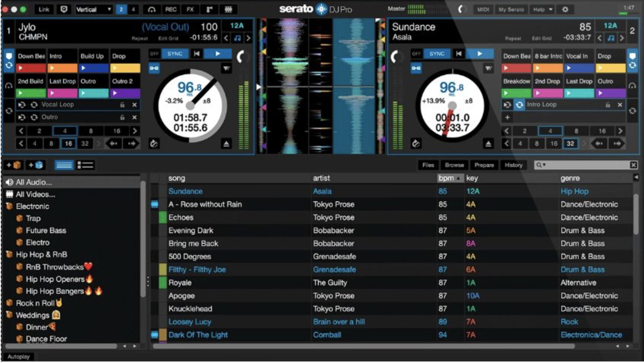This screenshot has width=644, height=363.
Task: Open the Prepare panel tab
Action: tap(484, 165)
